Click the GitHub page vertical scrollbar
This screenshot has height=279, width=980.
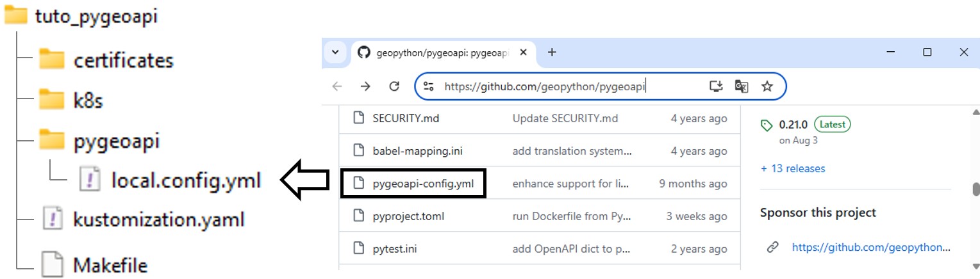pos(976,189)
